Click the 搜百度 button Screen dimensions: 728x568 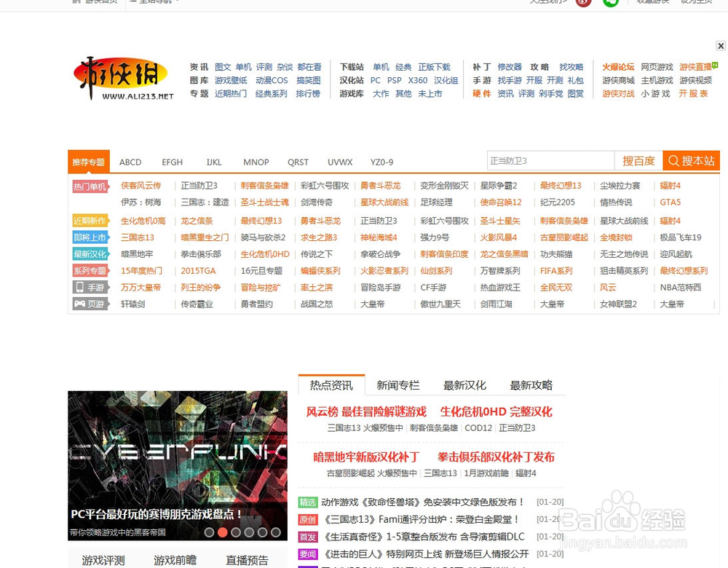tap(638, 161)
